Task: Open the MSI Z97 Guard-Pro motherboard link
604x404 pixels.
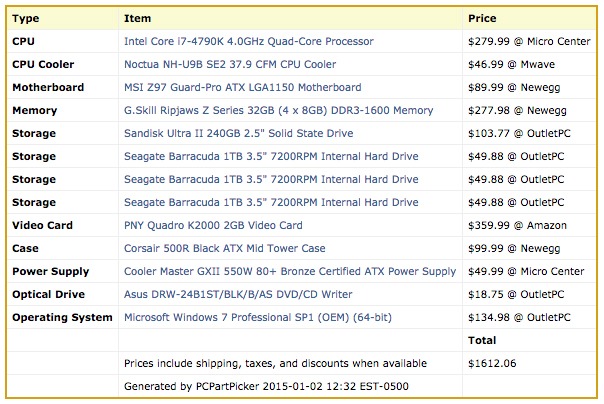Action: coord(242,87)
